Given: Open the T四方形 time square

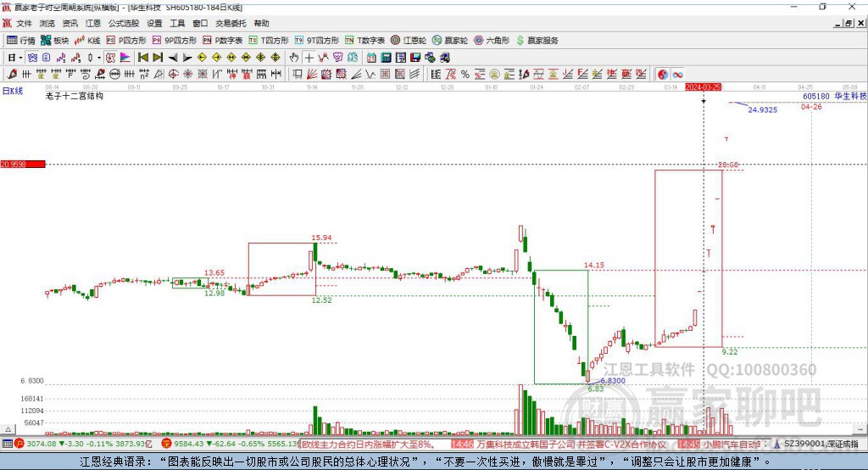Looking at the screenshot, I should [x=269, y=41].
